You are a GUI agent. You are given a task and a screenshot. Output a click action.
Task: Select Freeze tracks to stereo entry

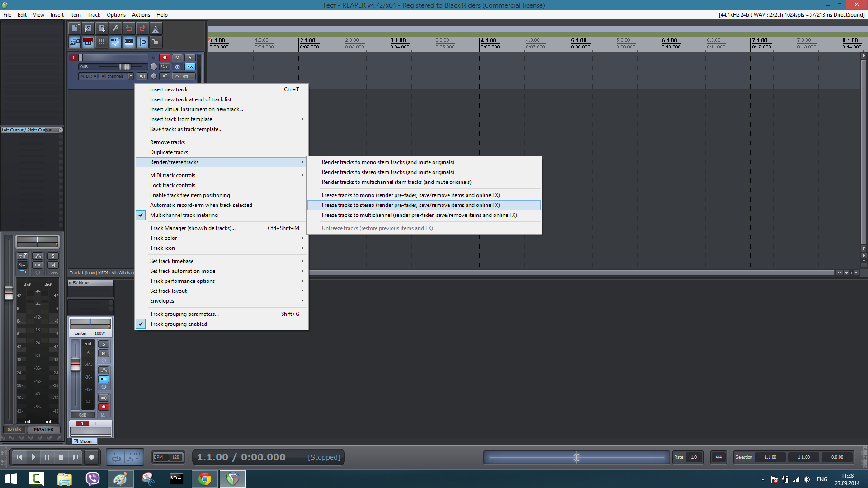(410, 205)
